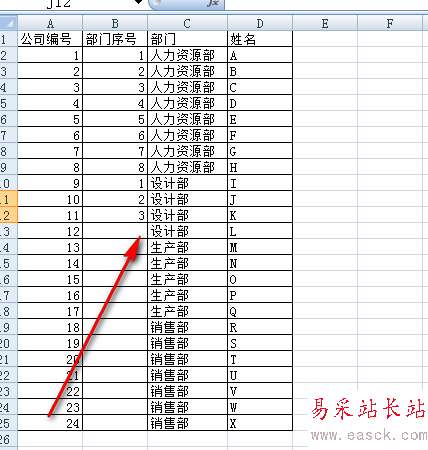
Task: Click 生产部 cell in name M row
Action: (187, 247)
